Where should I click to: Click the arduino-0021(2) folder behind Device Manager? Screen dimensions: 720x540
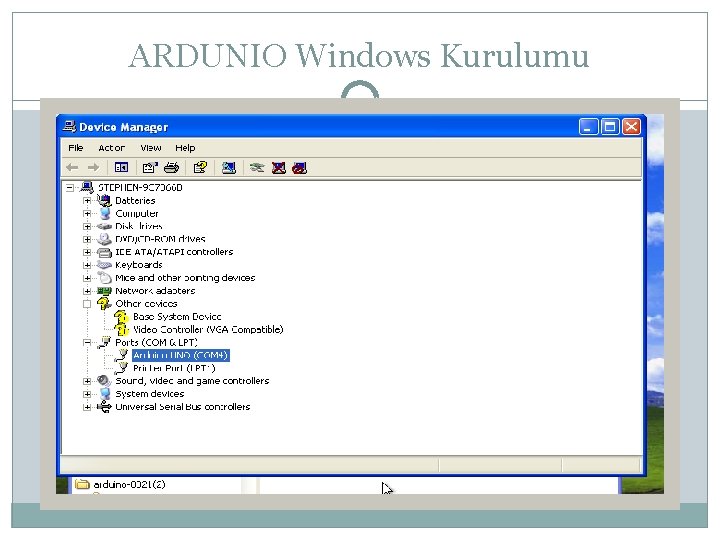click(120, 484)
